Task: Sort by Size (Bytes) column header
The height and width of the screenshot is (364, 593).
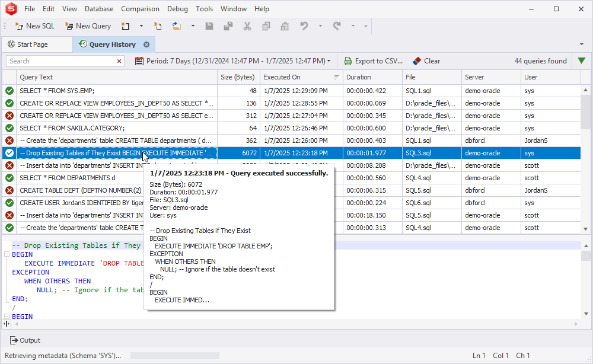Action: [x=238, y=77]
